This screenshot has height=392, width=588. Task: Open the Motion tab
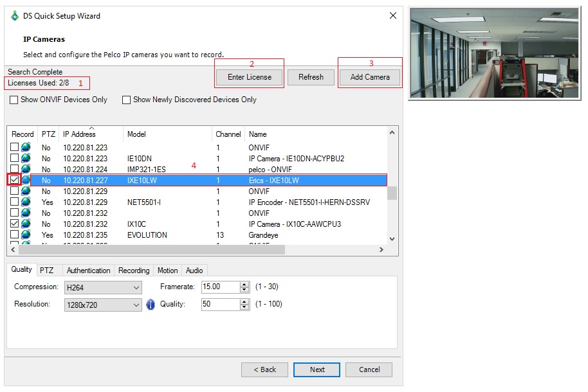(x=167, y=271)
